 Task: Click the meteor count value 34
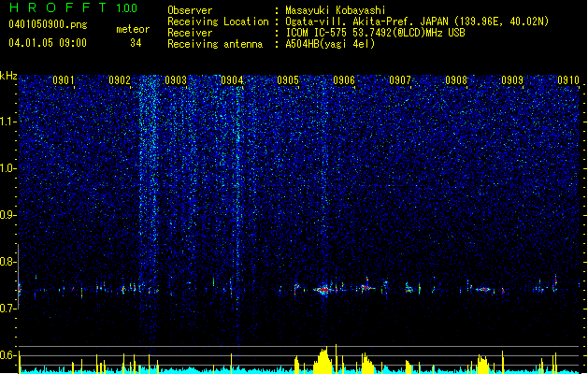[136, 43]
